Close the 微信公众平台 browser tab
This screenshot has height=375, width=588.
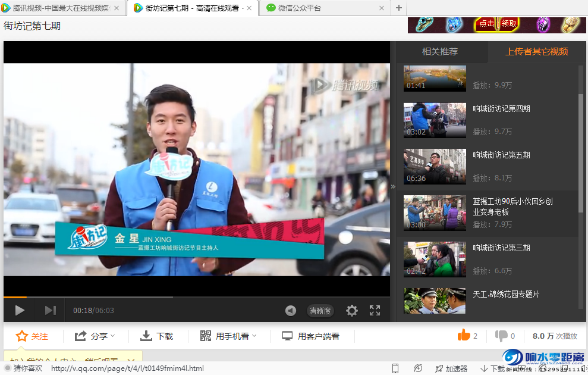pyautogui.click(x=381, y=8)
